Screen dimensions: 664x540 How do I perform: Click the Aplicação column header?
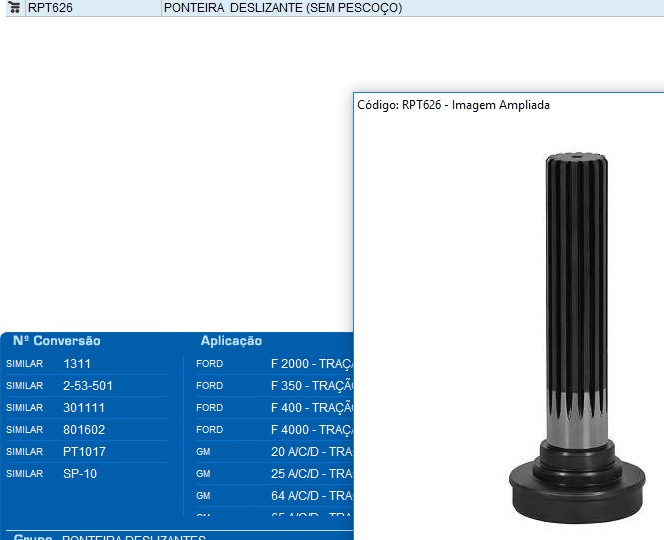tap(231, 341)
